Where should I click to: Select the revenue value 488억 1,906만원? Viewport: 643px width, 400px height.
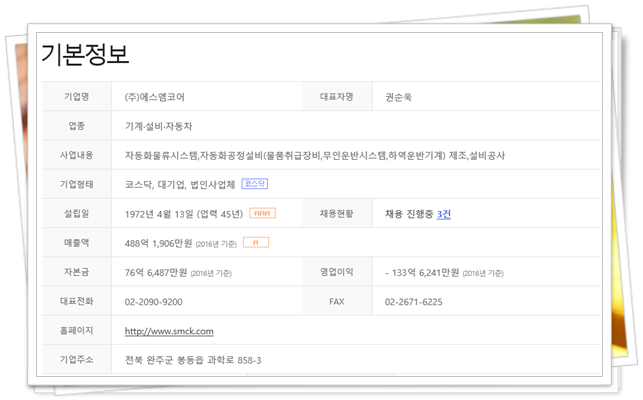(158, 243)
